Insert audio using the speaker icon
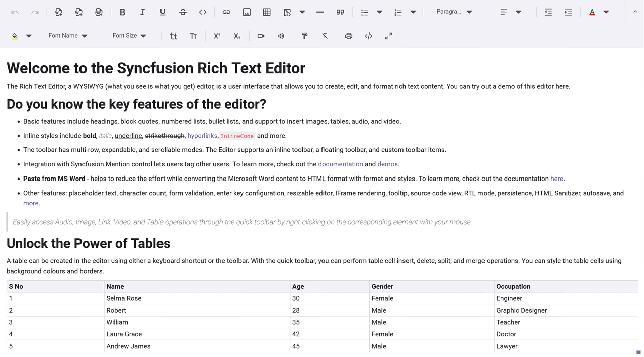 click(x=281, y=36)
